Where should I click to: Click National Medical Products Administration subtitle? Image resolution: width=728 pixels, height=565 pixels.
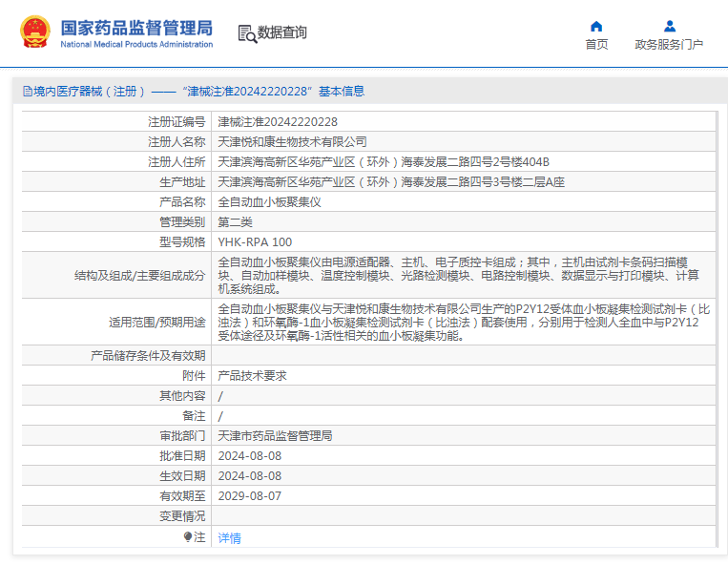click(x=136, y=45)
